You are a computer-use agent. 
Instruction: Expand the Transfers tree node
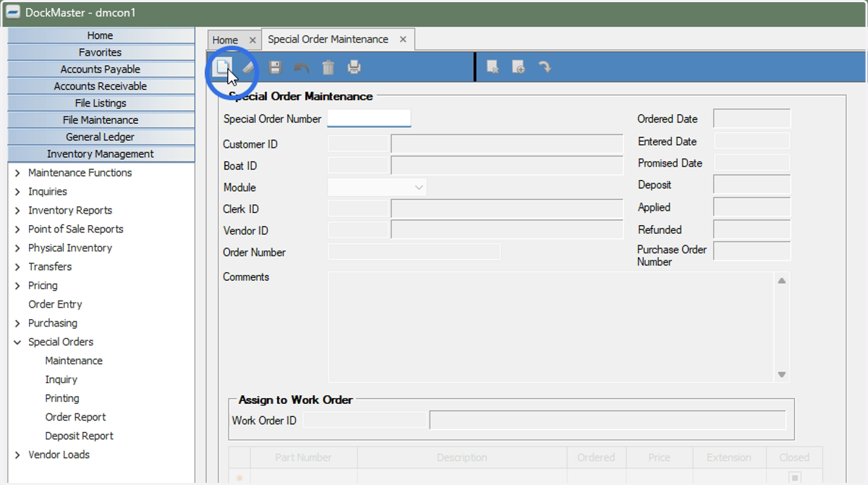point(17,267)
